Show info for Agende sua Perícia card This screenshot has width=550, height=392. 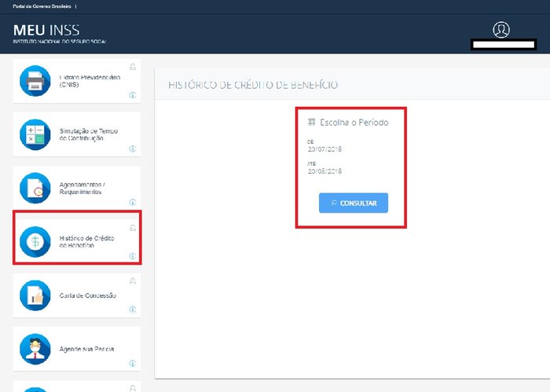[x=133, y=363]
